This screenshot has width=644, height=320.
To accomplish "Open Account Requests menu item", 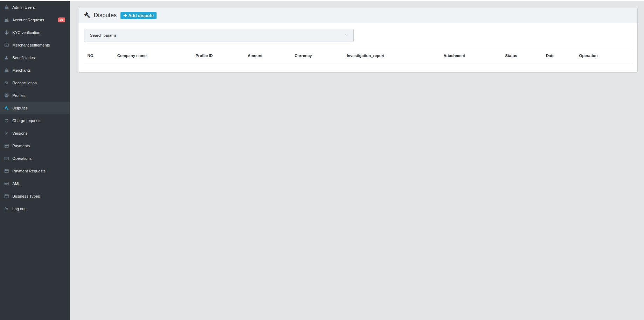I will coord(35,20).
